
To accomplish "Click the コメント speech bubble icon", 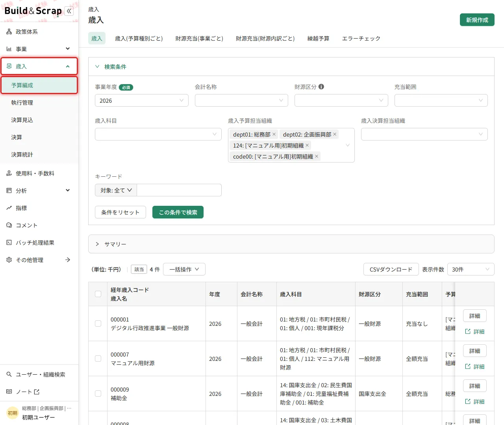I will (x=9, y=225).
